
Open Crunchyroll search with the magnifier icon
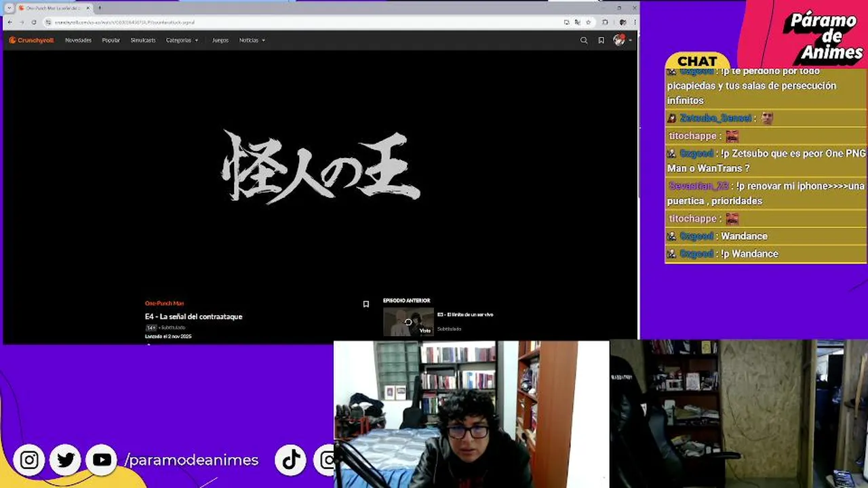(584, 41)
